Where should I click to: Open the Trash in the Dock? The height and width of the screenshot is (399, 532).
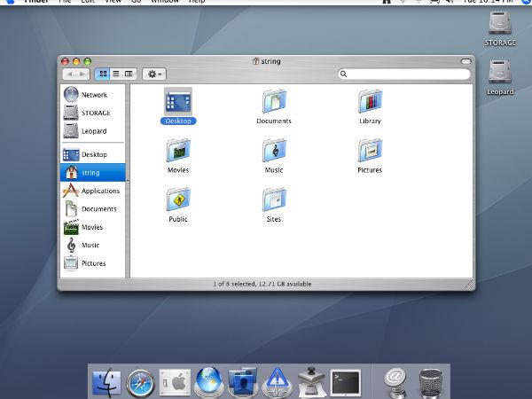[429, 380]
